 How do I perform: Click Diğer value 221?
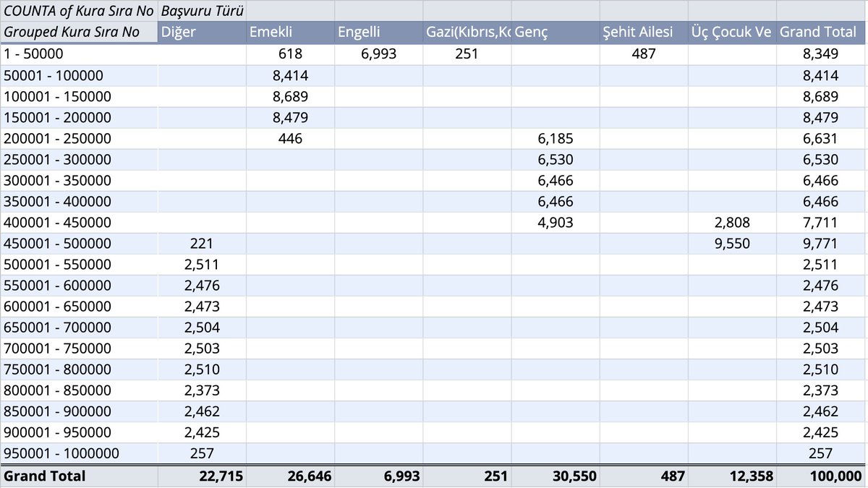coord(202,243)
